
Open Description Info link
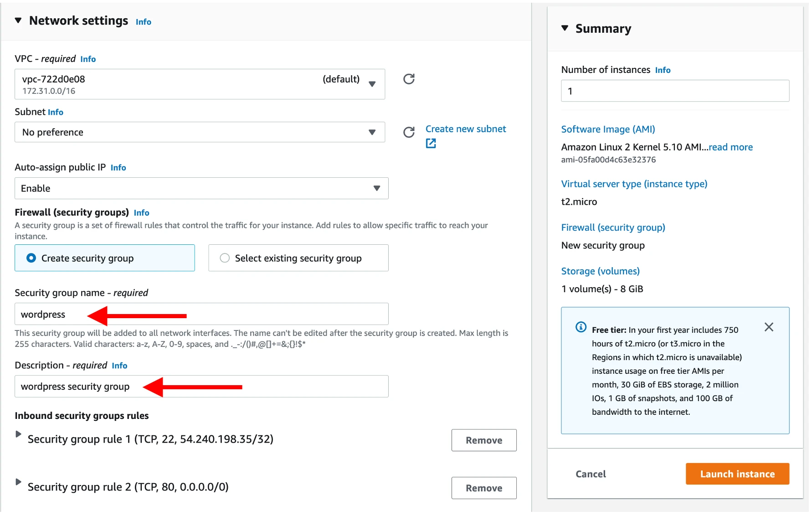tap(119, 366)
